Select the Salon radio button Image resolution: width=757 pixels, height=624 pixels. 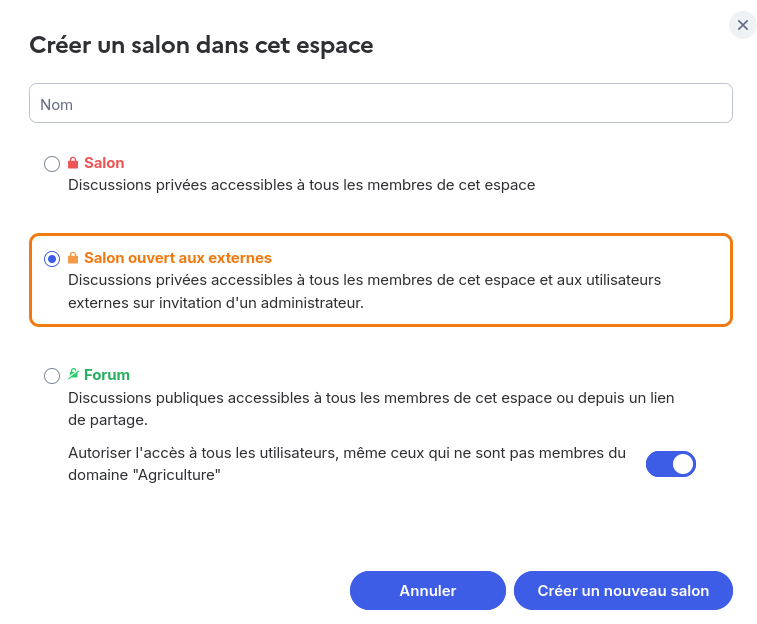(52, 164)
